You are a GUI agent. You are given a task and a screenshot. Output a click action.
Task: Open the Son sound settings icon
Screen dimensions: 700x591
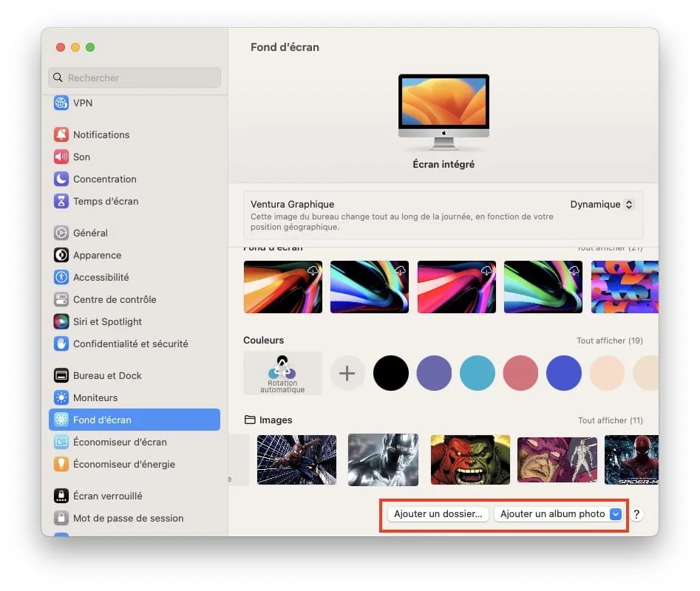click(61, 157)
